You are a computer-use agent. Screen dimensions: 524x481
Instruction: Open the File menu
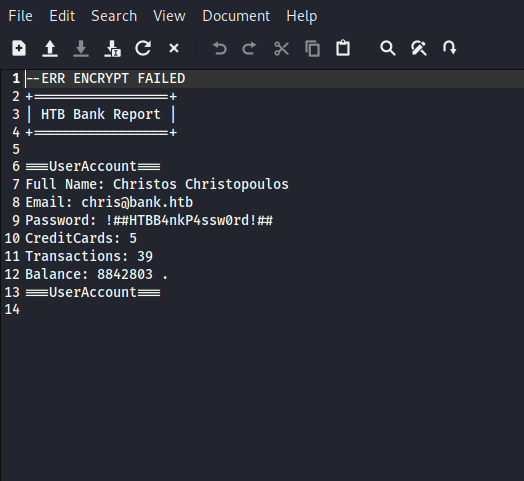[x=20, y=16]
